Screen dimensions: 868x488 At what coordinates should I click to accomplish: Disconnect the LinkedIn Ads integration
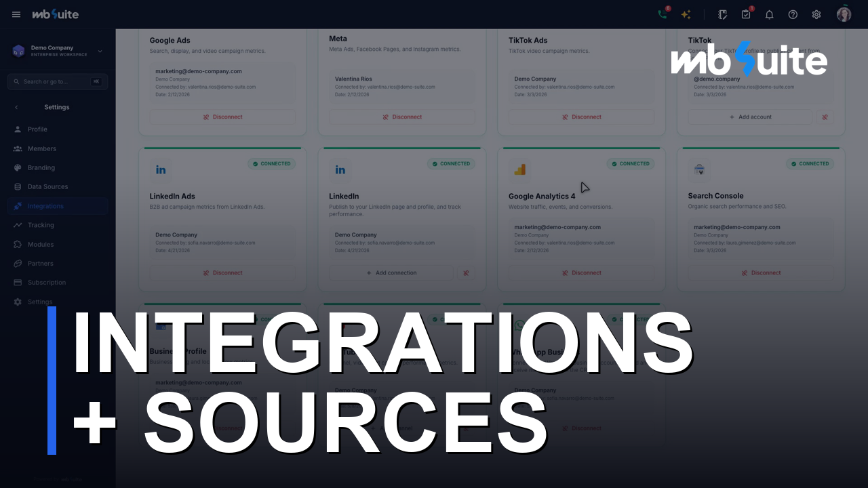coord(222,273)
